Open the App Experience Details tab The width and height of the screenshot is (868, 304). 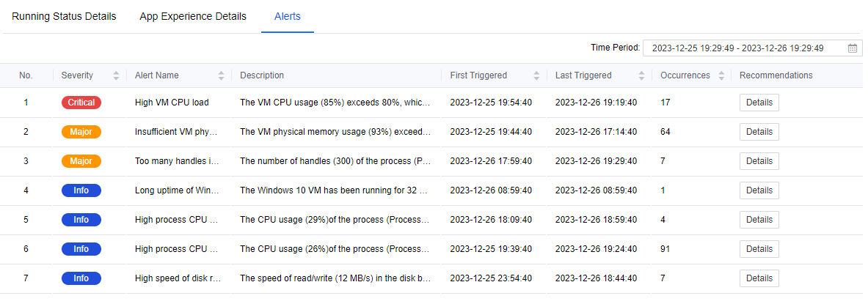tap(193, 16)
